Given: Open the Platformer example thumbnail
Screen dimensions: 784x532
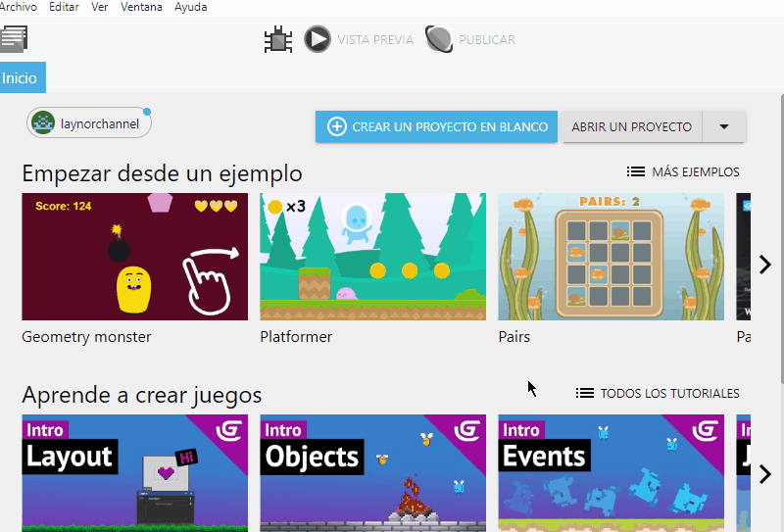Looking at the screenshot, I should (372, 257).
